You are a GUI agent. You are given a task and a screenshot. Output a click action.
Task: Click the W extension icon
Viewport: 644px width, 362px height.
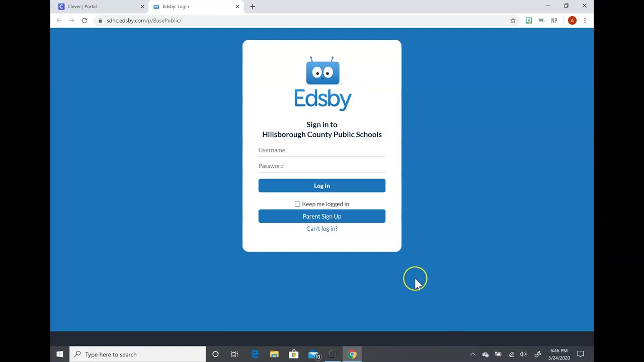pos(541,21)
